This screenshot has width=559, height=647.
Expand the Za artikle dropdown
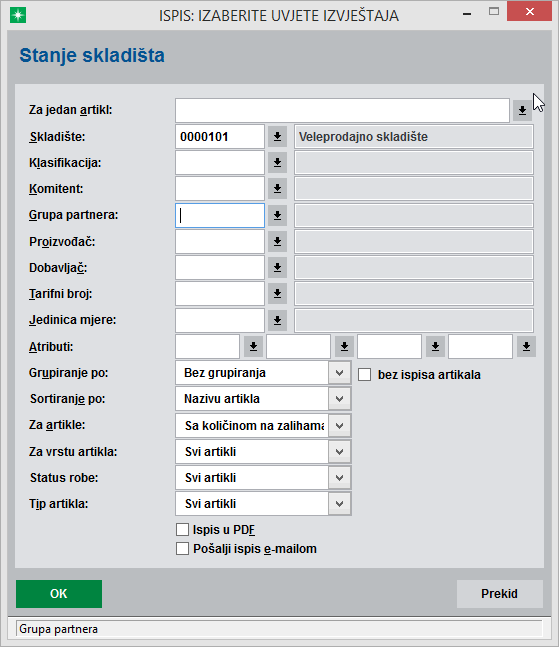[x=340, y=425]
